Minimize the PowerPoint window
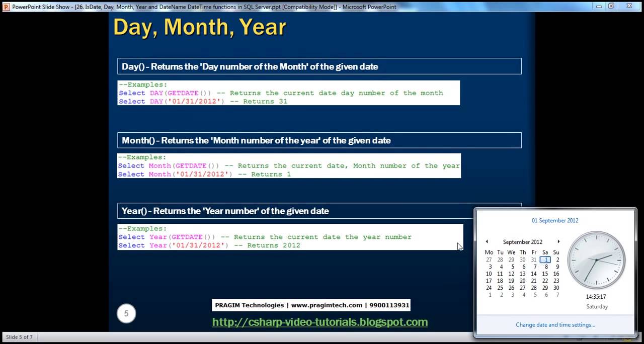The height and width of the screenshot is (344, 644). pyautogui.click(x=599, y=7)
